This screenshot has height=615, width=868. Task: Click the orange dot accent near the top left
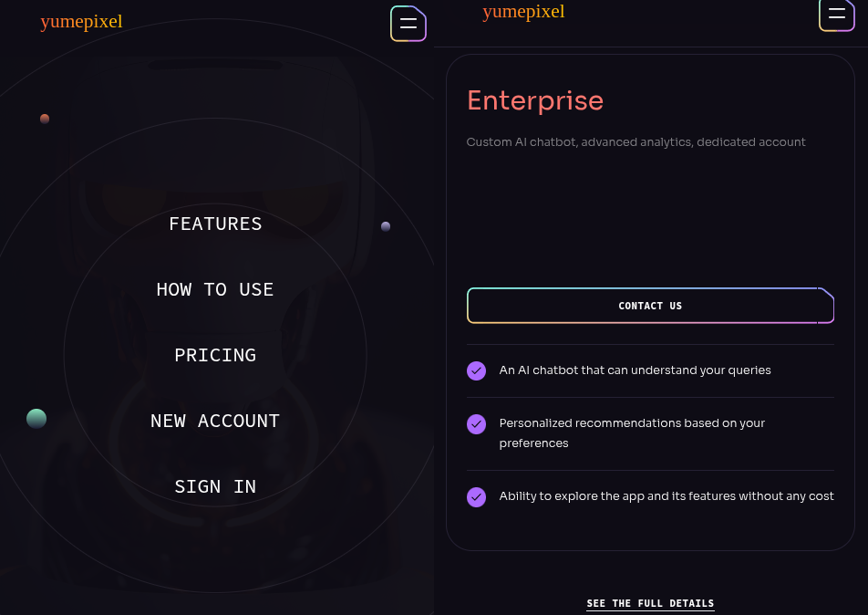pos(45,119)
